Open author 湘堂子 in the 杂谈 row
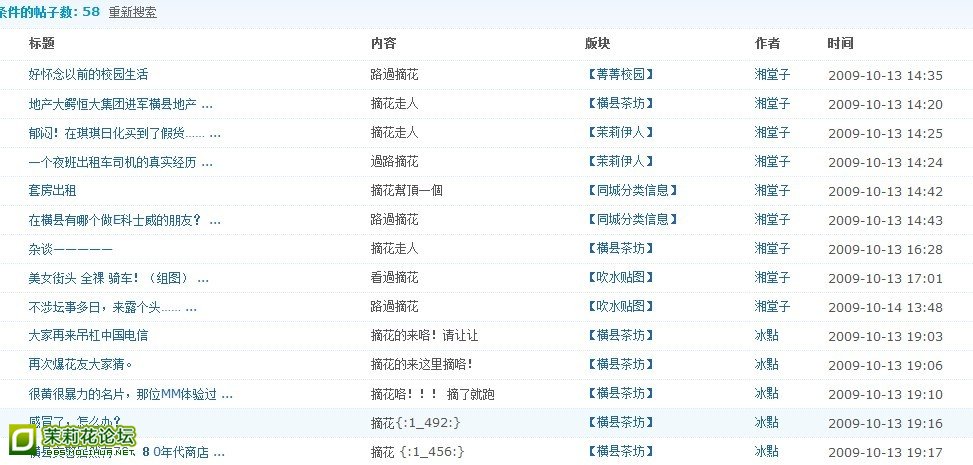This screenshot has height=465, width=973. (772, 248)
